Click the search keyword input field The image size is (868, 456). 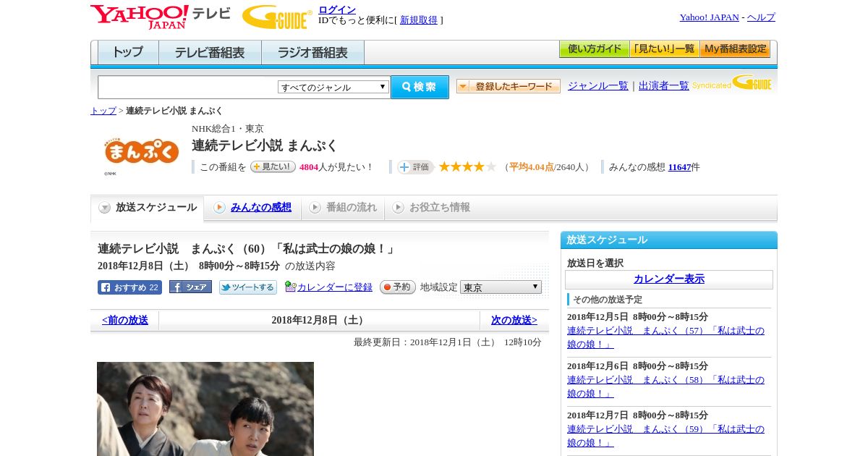coord(188,87)
